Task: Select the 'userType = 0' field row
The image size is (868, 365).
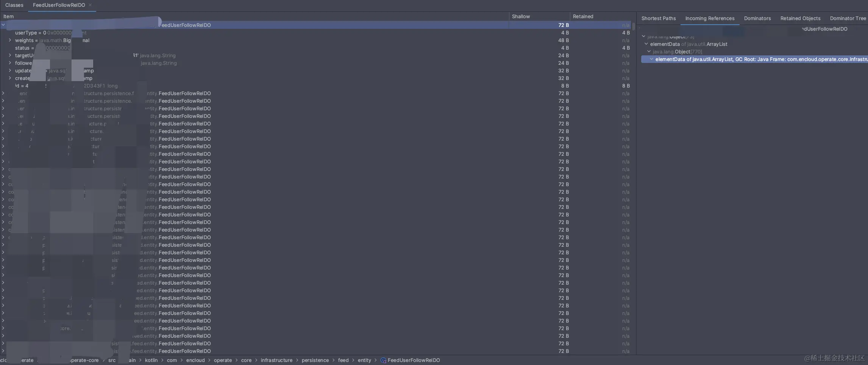Action: [316, 33]
